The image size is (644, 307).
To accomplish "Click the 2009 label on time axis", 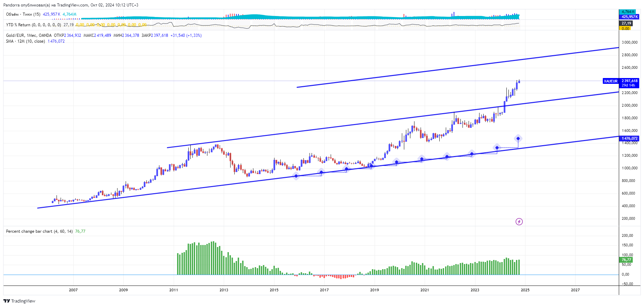I will tap(123, 290).
